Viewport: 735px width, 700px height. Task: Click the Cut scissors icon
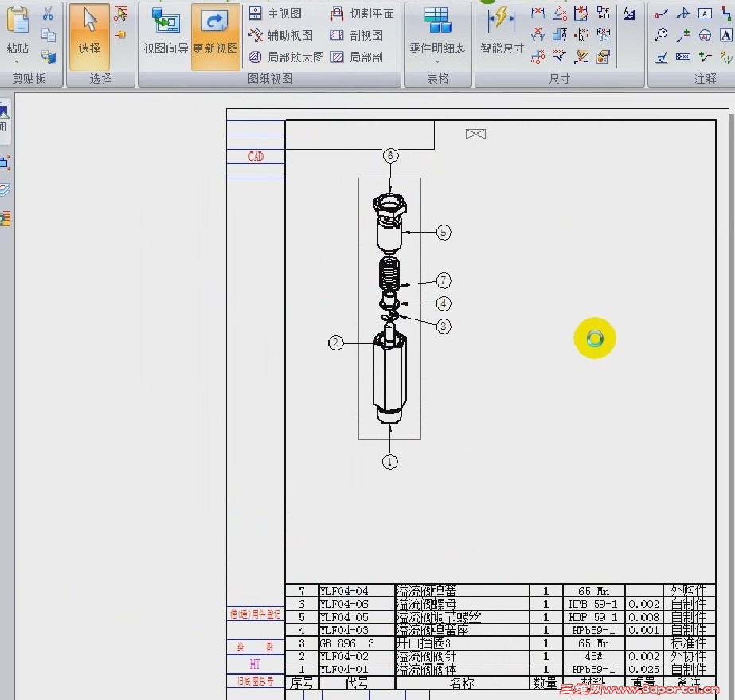[x=47, y=14]
